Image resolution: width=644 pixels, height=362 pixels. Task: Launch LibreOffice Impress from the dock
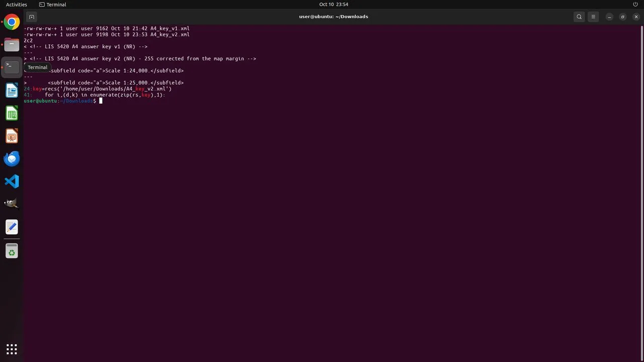click(12, 136)
